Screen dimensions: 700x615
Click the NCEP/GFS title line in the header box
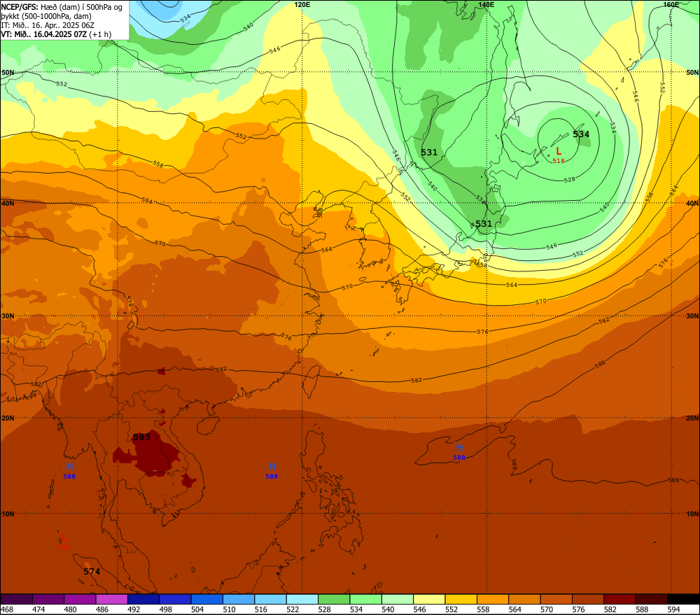[x=62, y=8]
